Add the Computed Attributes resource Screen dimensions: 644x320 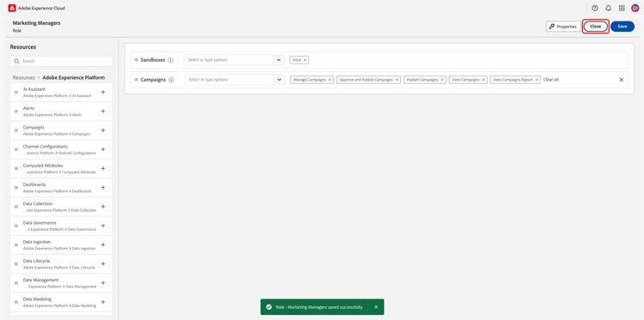tap(103, 169)
